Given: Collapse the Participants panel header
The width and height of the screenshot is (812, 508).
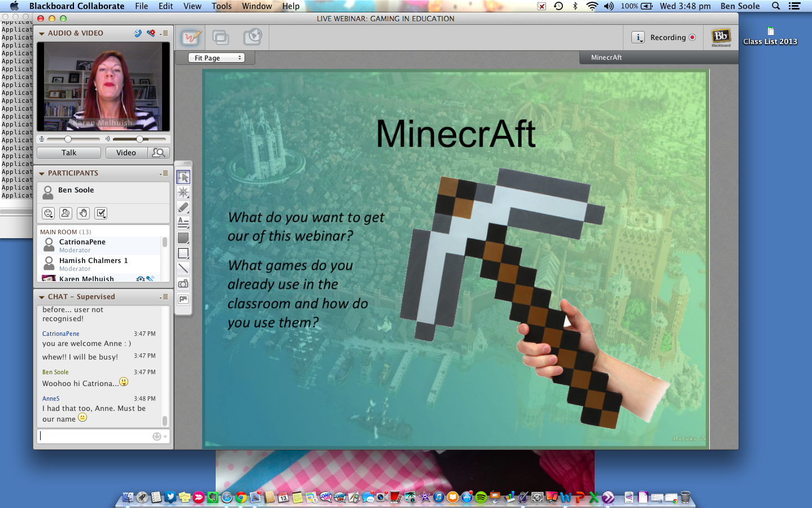Looking at the screenshot, I should click(41, 173).
